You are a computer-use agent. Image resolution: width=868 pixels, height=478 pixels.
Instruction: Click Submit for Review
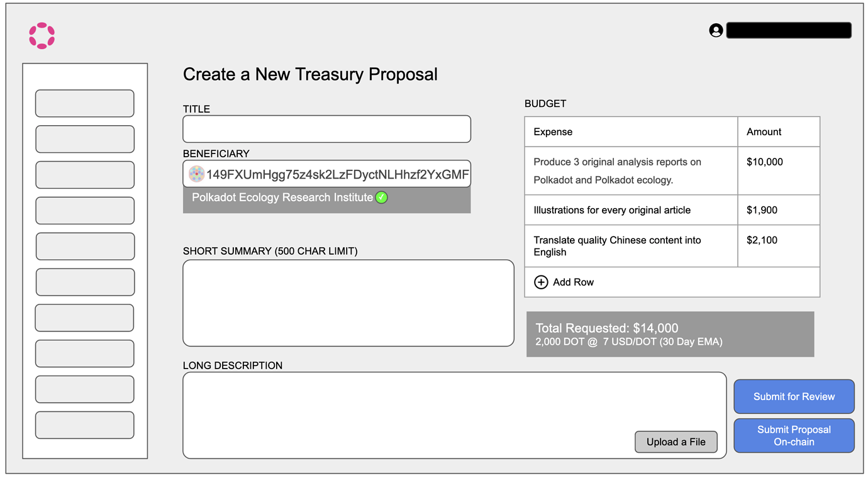click(x=794, y=396)
